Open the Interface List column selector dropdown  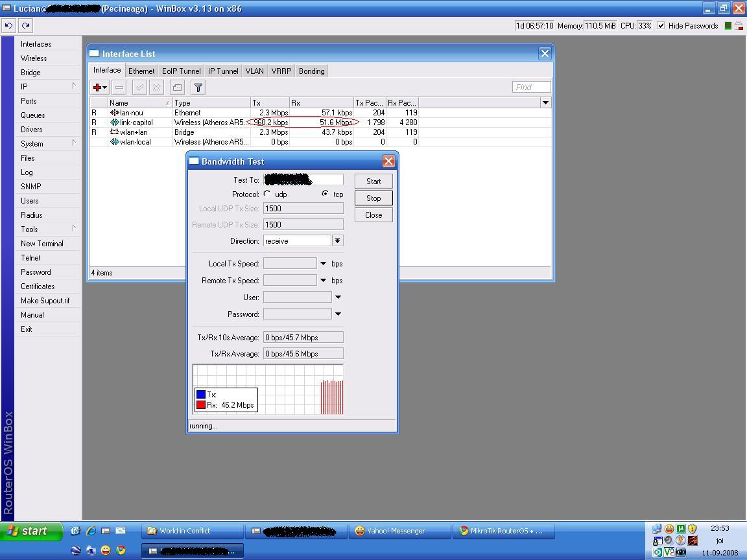(545, 103)
